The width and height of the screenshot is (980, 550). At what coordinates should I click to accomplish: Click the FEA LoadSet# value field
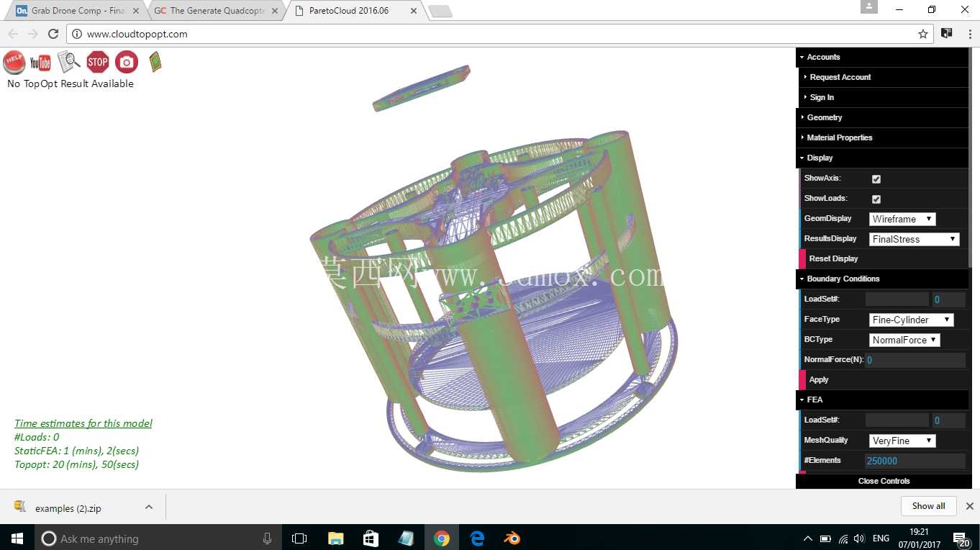coord(948,420)
